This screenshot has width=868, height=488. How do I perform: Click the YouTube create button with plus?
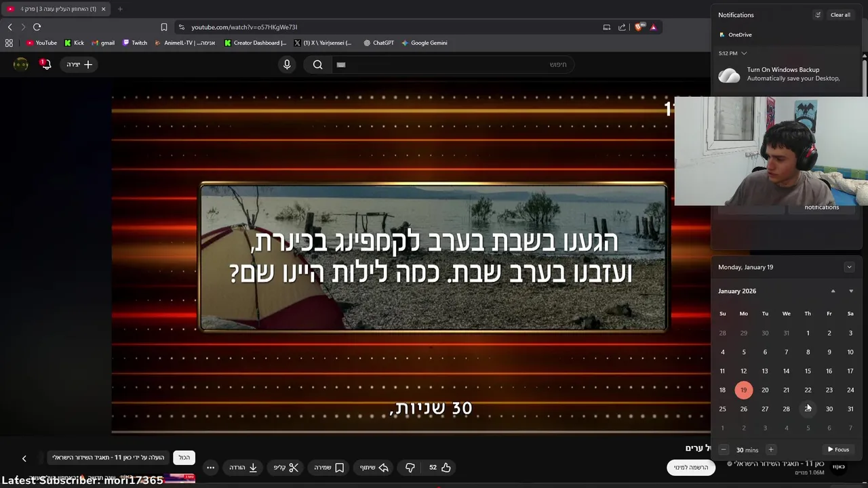(79, 64)
